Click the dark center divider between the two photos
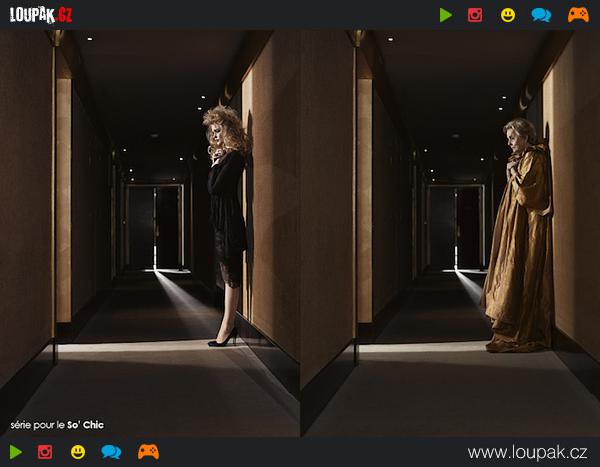This screenshot has height=467, width=600. 301,230
